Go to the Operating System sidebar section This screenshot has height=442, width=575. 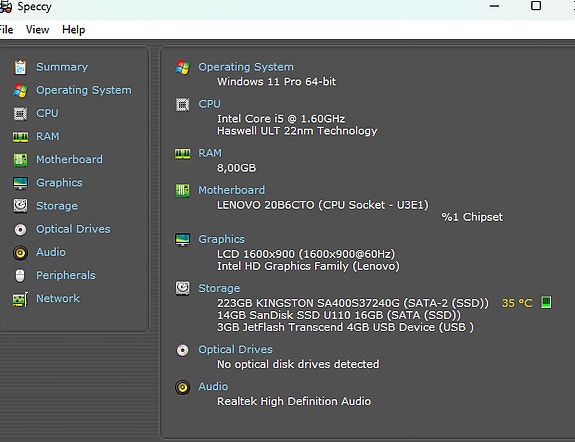click(x=84, y=90)
